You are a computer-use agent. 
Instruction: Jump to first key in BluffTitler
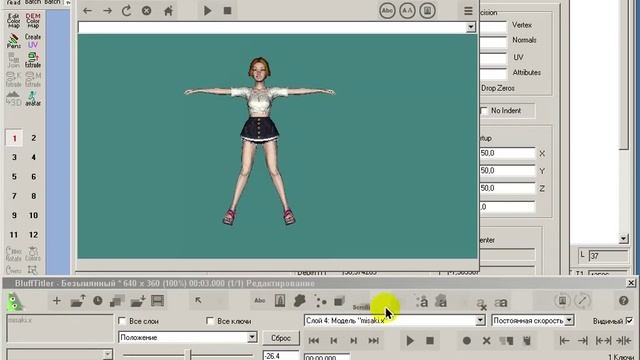[313, 340]
